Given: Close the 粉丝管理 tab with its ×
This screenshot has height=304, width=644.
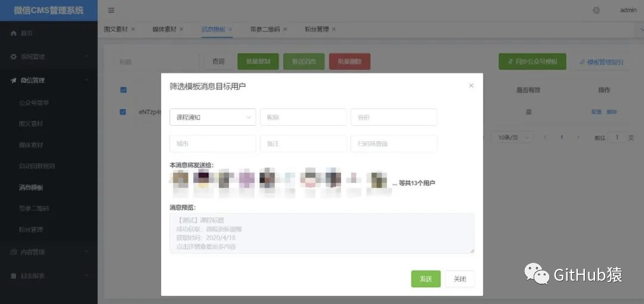Looking at the screenshot, I should tap(334, 29).
